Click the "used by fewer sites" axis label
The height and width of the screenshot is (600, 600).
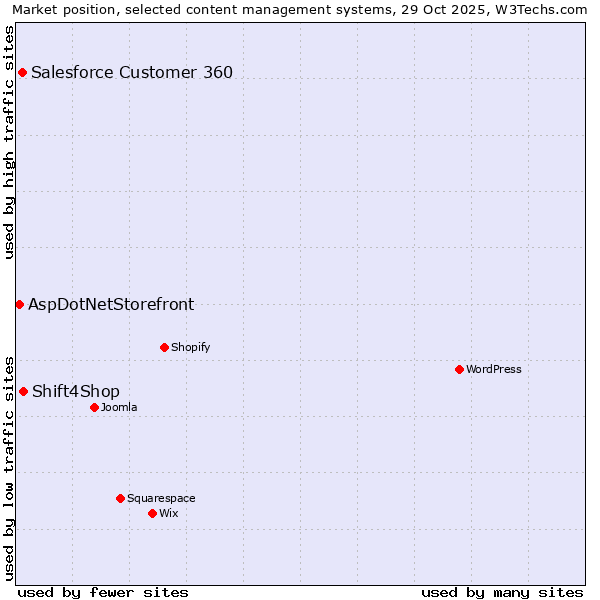[x=103, y=592]
